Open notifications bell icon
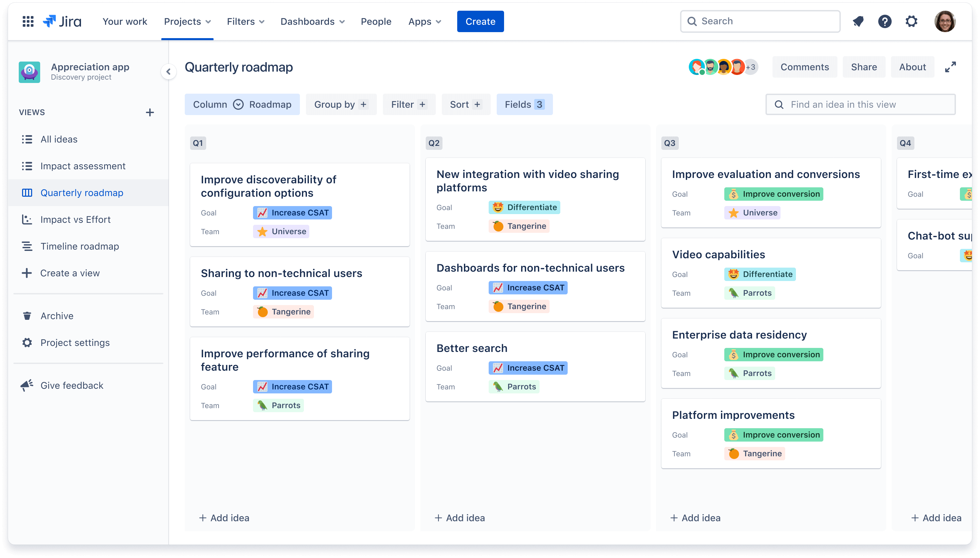 point(858,21)
